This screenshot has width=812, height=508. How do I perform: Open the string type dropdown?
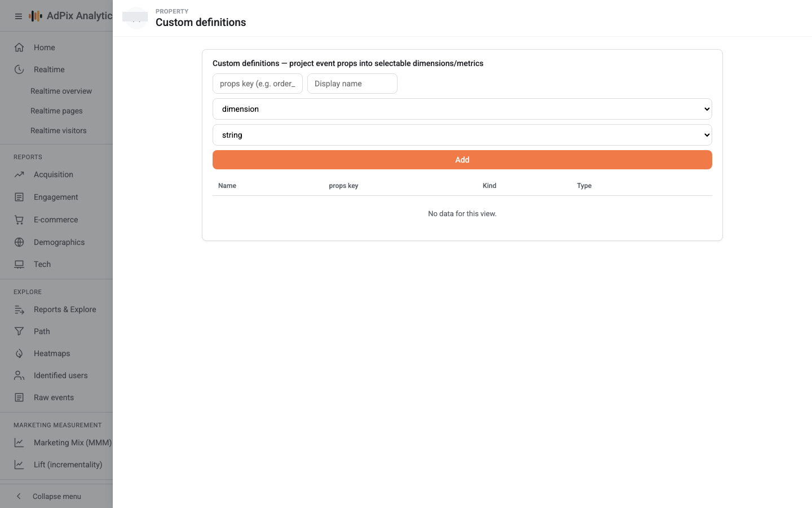pyautogui.click(x=462, y=135)
